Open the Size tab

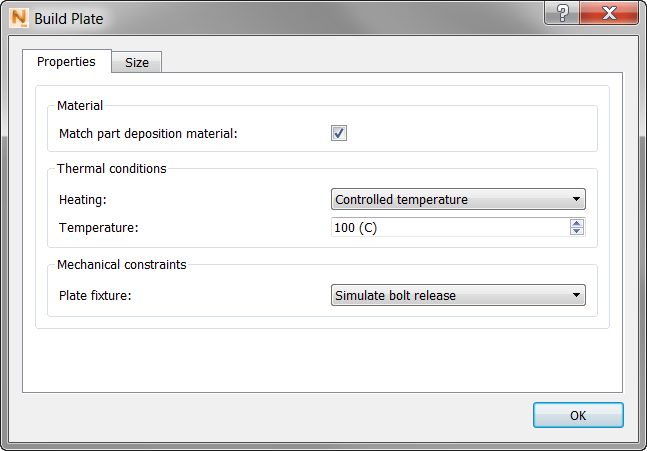tap(137, 63)
